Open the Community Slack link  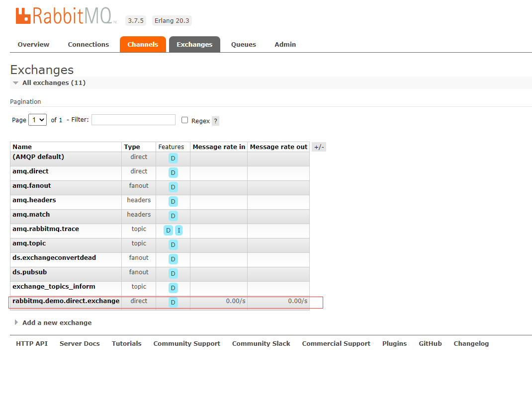[261, 343]
